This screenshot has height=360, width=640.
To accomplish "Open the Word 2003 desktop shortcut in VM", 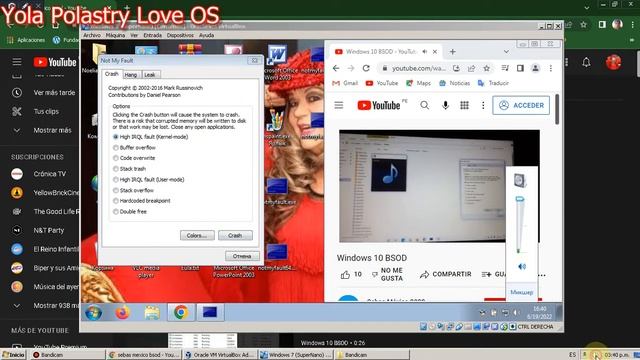I will click(x=278, y=62).
